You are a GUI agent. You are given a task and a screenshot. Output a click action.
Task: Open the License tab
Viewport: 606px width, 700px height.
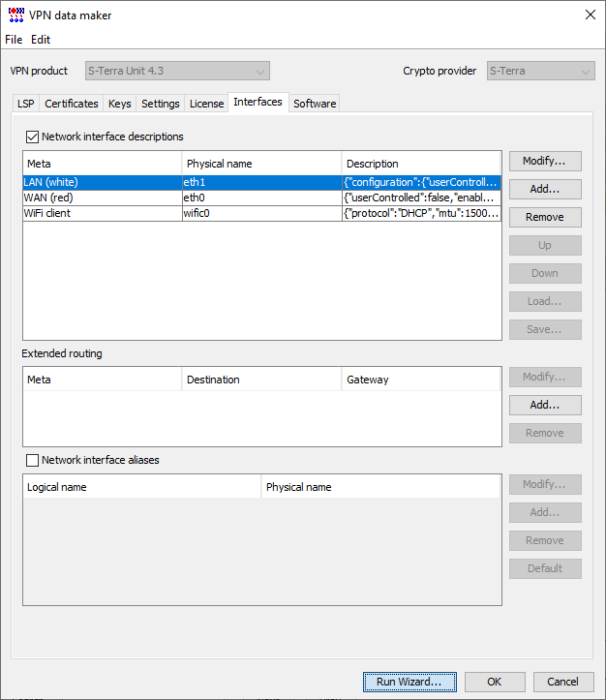click(206, 104)
